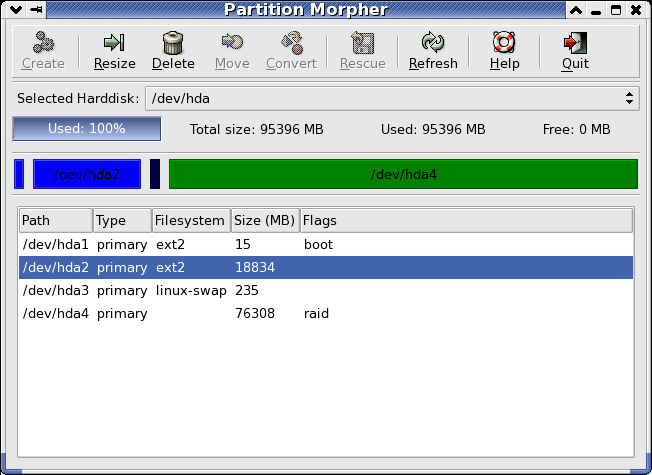Sort by the Path column header
This screenshot has width=652, height=475.
coord(56,220)
